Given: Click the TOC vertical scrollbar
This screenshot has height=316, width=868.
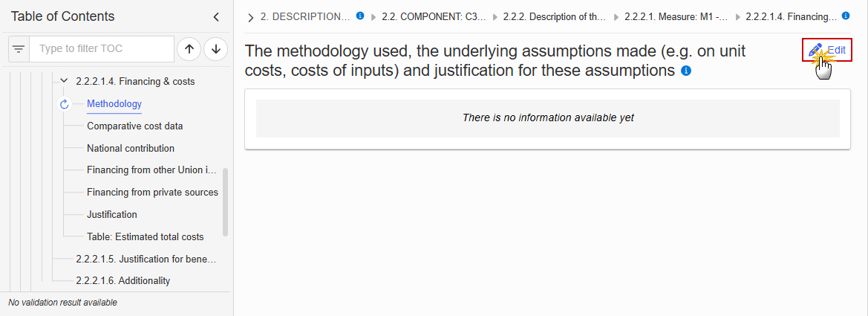Looking at the screenshot, I should click(225, 202).
